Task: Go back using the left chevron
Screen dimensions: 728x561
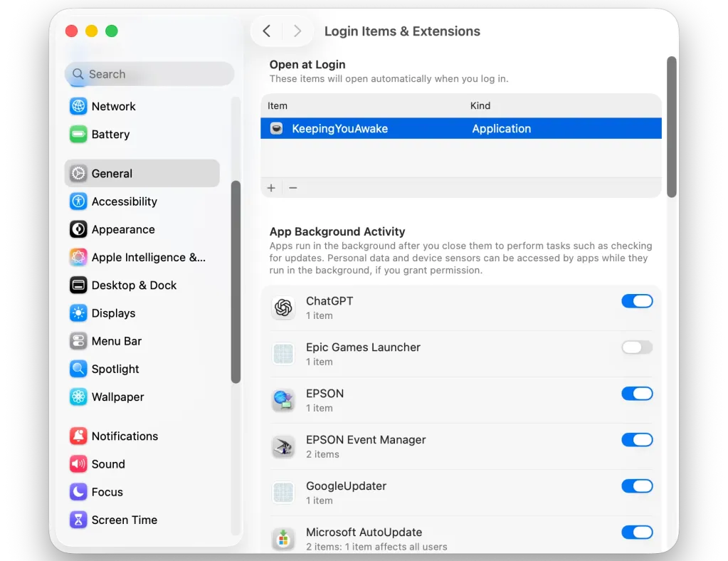Action: 267,31
